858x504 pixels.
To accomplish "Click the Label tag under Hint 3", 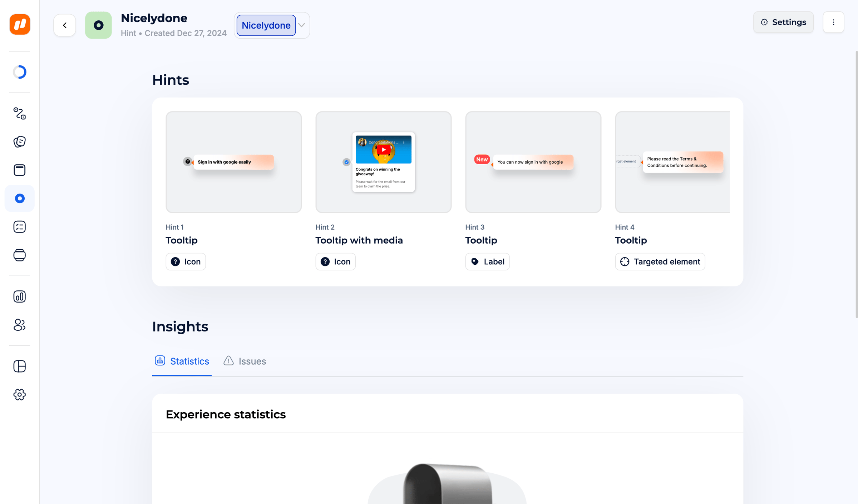I will coord(487,261).
